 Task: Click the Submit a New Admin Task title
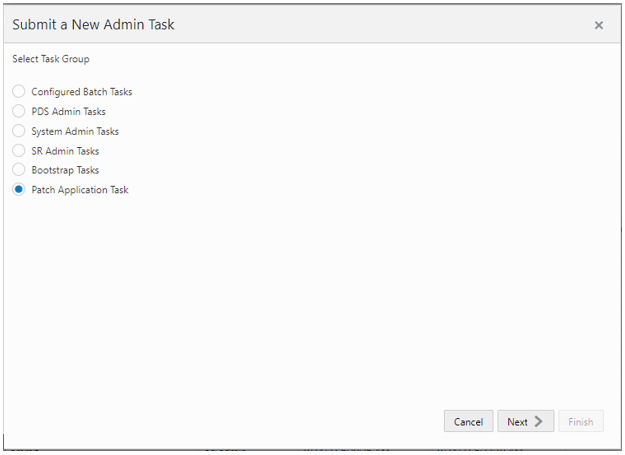point(93,24)
